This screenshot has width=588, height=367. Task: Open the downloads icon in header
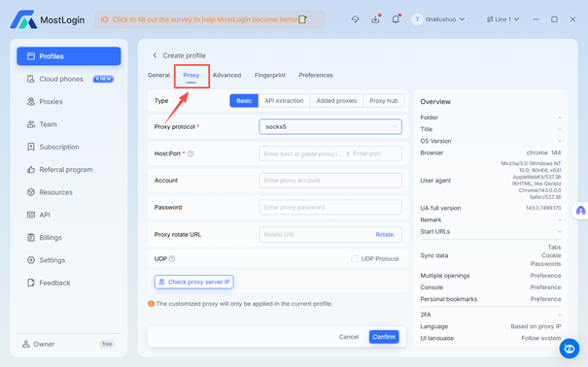(375, 19)
